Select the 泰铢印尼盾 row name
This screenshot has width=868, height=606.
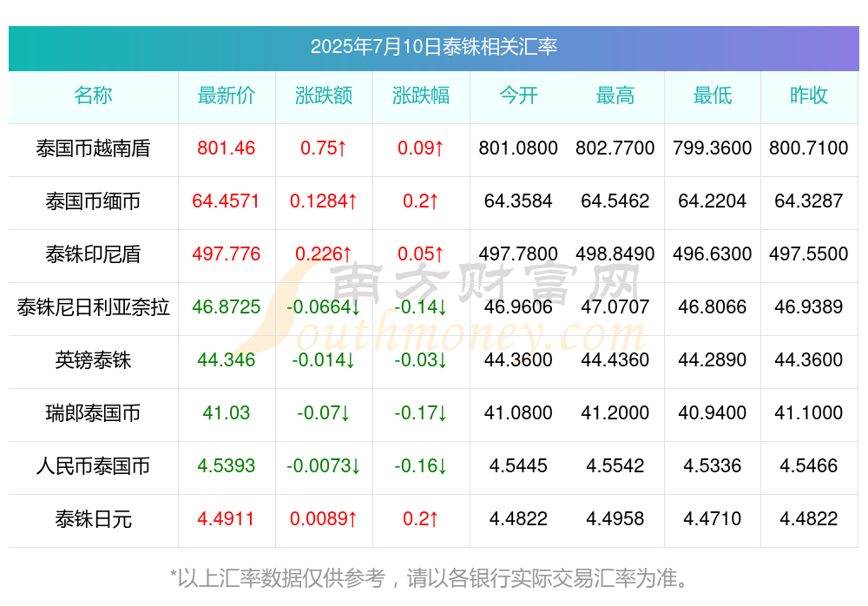point(93,254)
